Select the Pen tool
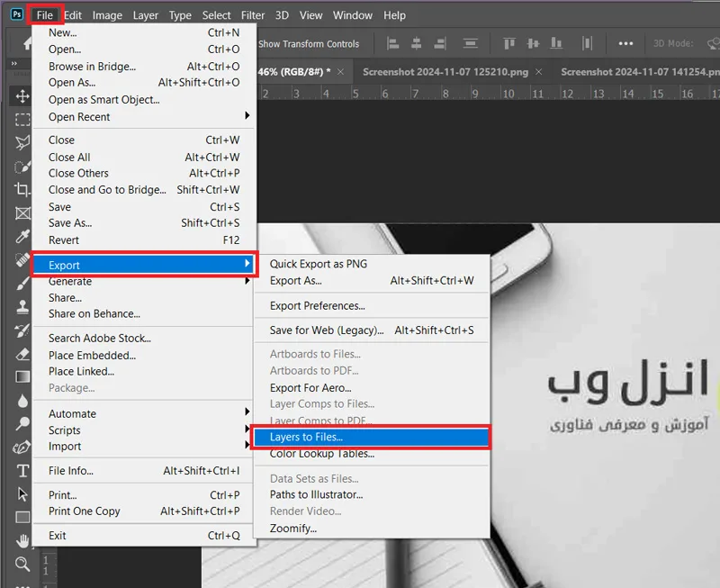This screenshot has width=720, height=588. coord(22,447)
